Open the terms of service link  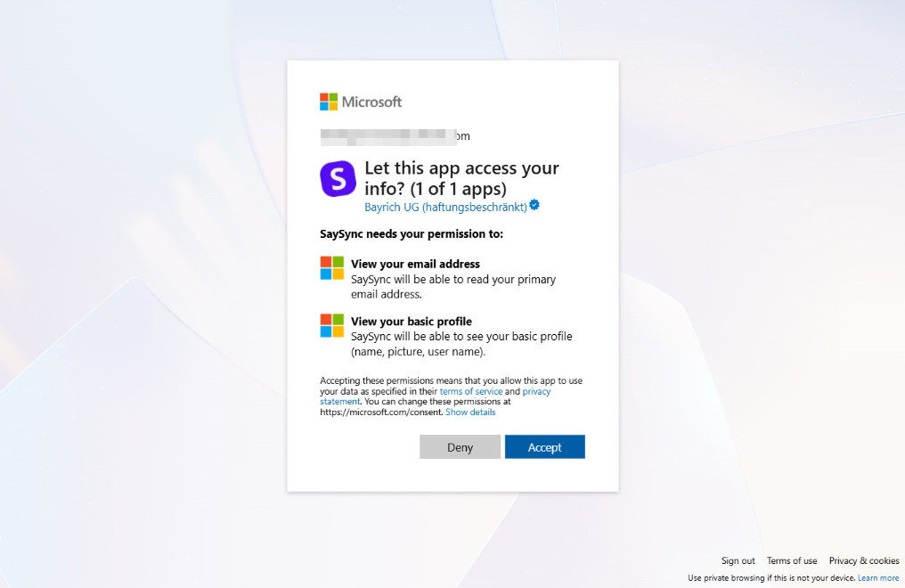click(471, 391)
